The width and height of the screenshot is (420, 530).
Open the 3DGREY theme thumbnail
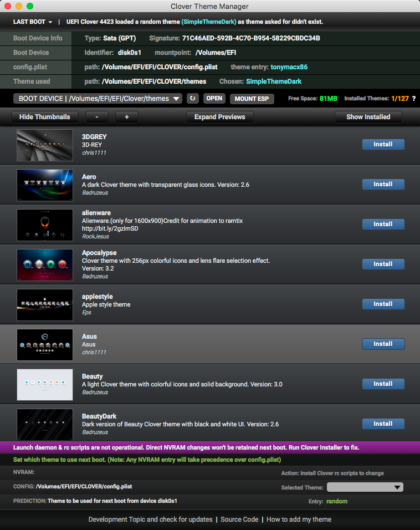tap(45, 145)
